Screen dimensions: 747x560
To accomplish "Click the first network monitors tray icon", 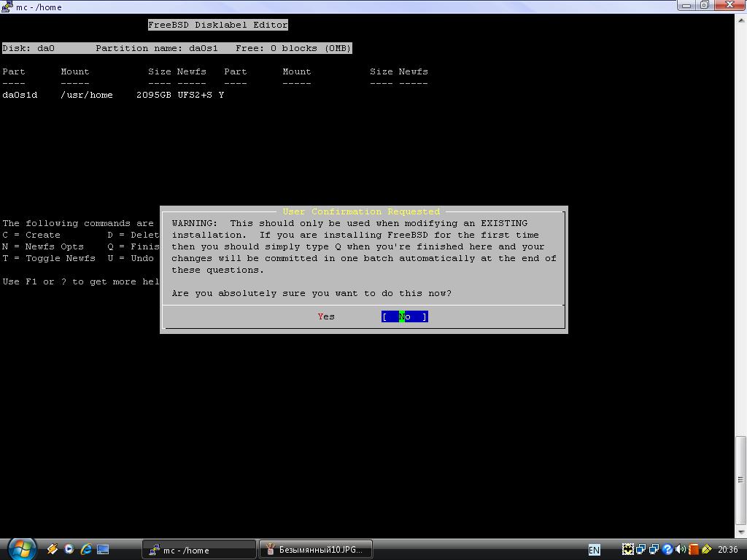I will coord(640,549).
